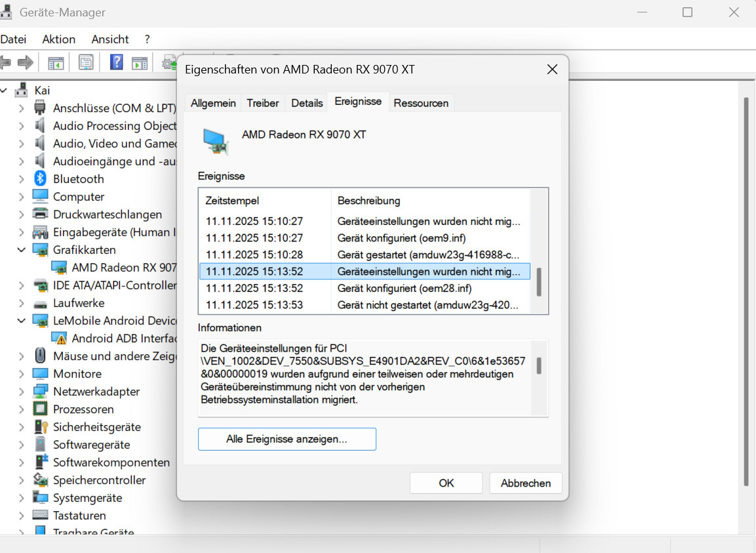Click the Abbrechen button

[526, 483]
